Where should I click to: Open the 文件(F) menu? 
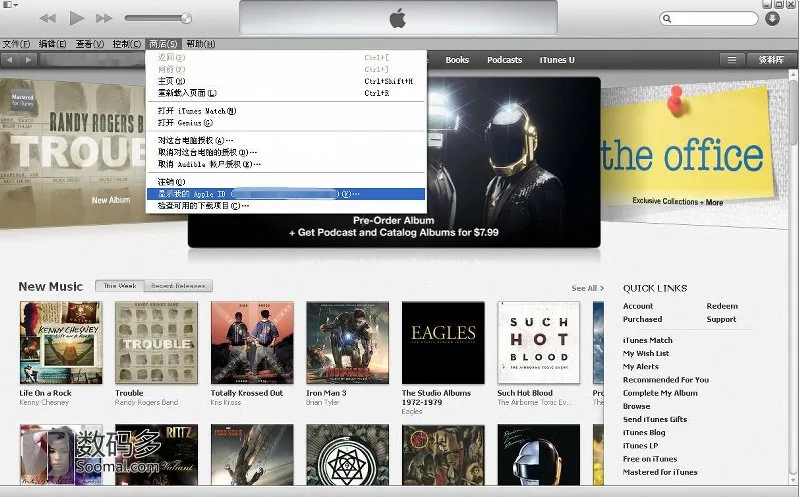click(x=16, y=44)
